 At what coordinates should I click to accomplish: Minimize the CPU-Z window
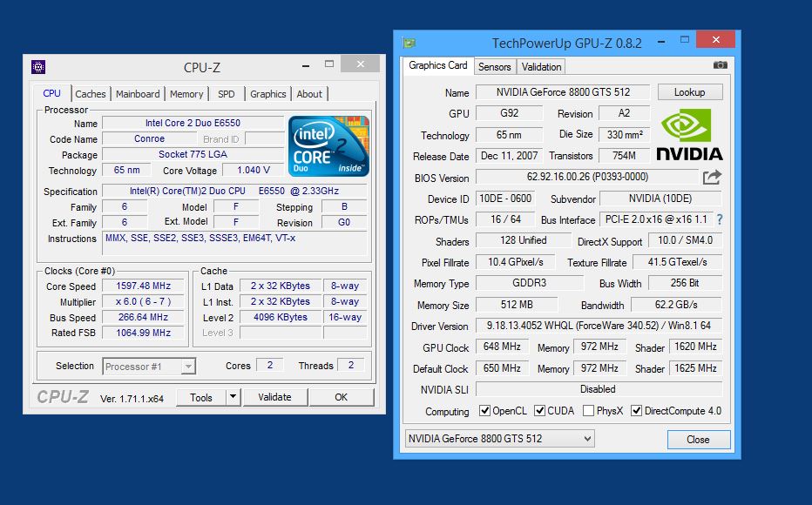tap(305, 66)
